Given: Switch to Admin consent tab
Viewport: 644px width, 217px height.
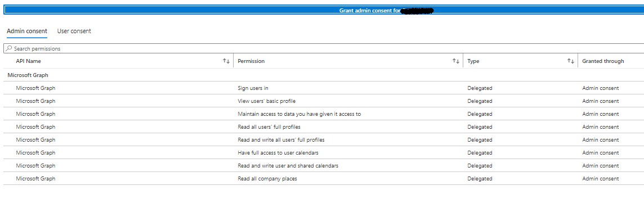Looking at the screenshot, I should pos(27,31).
